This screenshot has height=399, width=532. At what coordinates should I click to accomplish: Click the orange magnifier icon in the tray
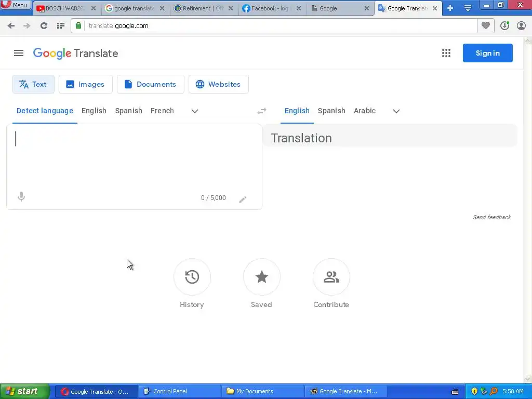click(x=494, y=392)
